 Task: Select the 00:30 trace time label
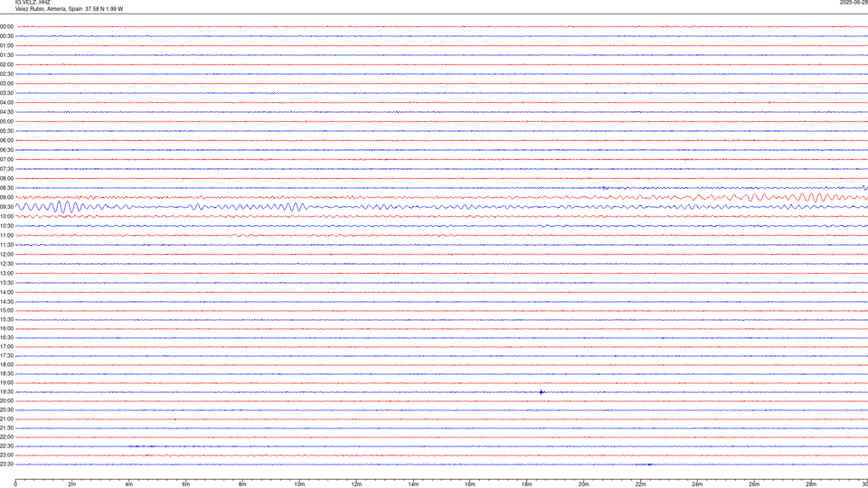pyautogui.click(x=6, y=36)
